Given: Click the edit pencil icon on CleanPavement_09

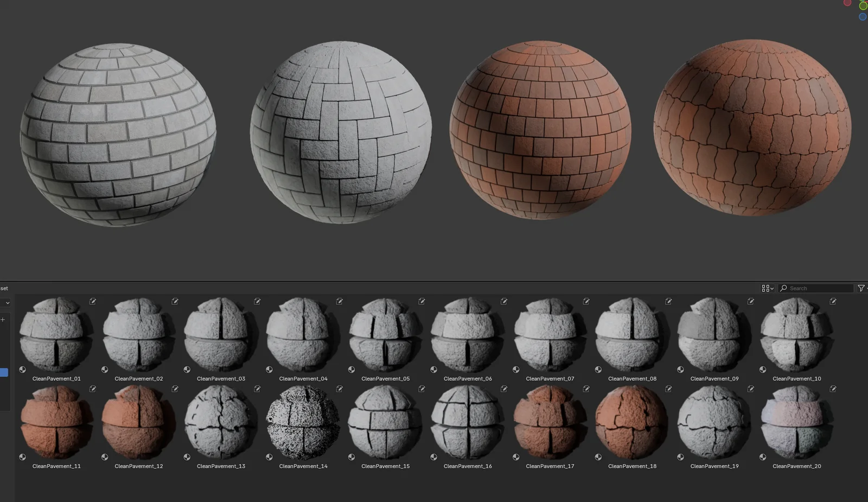Looking at the screenshot, I should pyautogui.click(x=750, y=301).
